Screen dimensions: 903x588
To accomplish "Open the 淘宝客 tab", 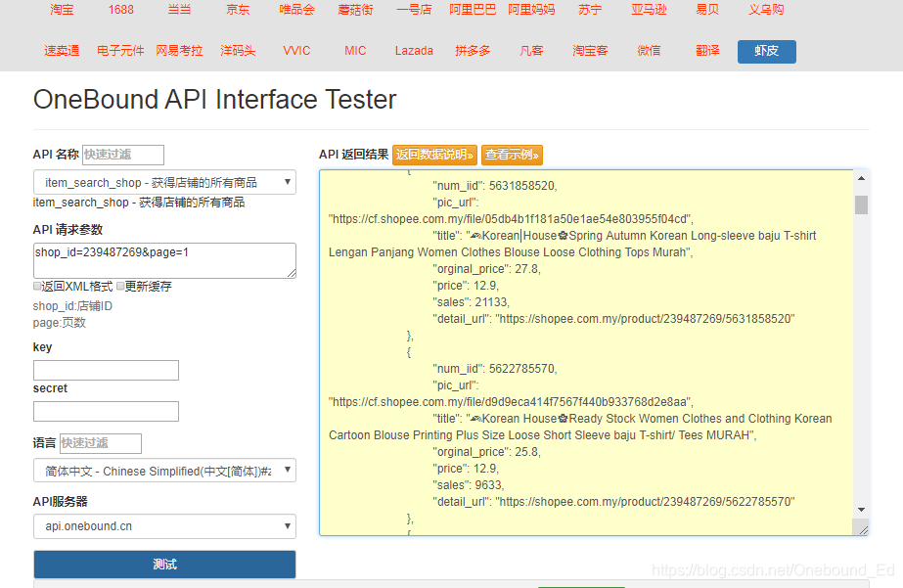I will pyautogui.click(x=590, y=51).
